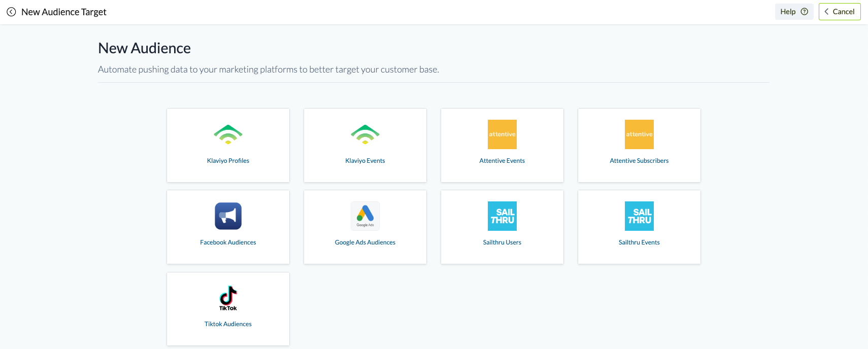Screen dimensions: 868x349
Task: Click the Tiktok Audiences text link
Action: pos(228,324)
